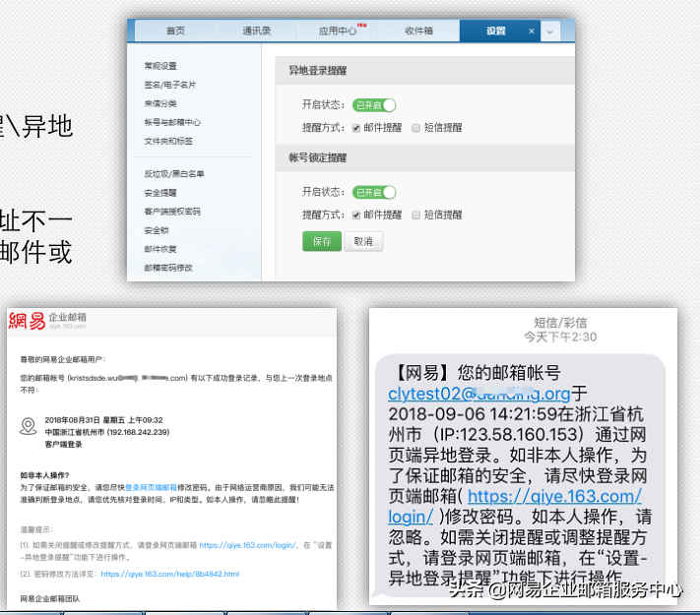Click the 客户端登录 text in the email
The height and width of the screenshot is (615, 700).
coord(63,445)
